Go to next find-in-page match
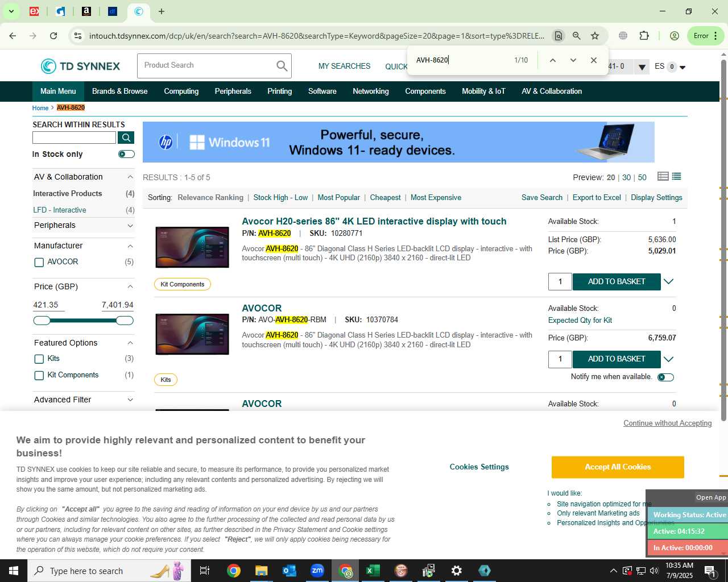The width and height of the screenshot is (728, 582). point(573,60)
